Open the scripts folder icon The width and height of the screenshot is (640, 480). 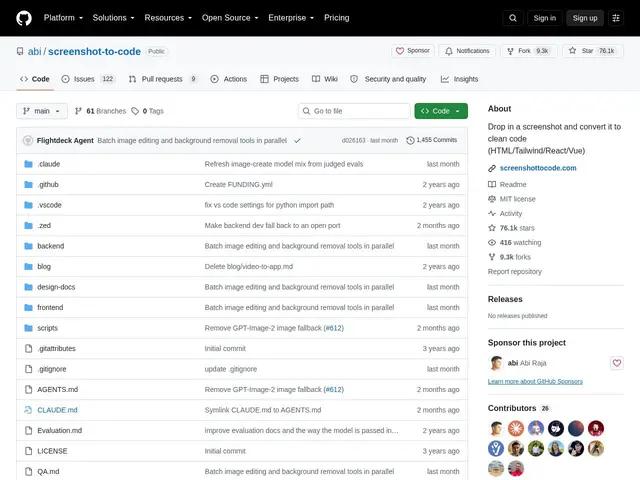click(28, 328)
